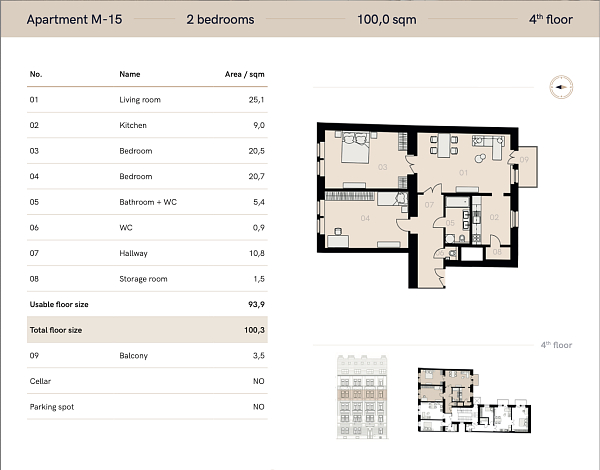Image resolution: width=600 pixels, height=470 pixels.
Task: Click the Bathroom + WC table row
Action: coord(148,202)
